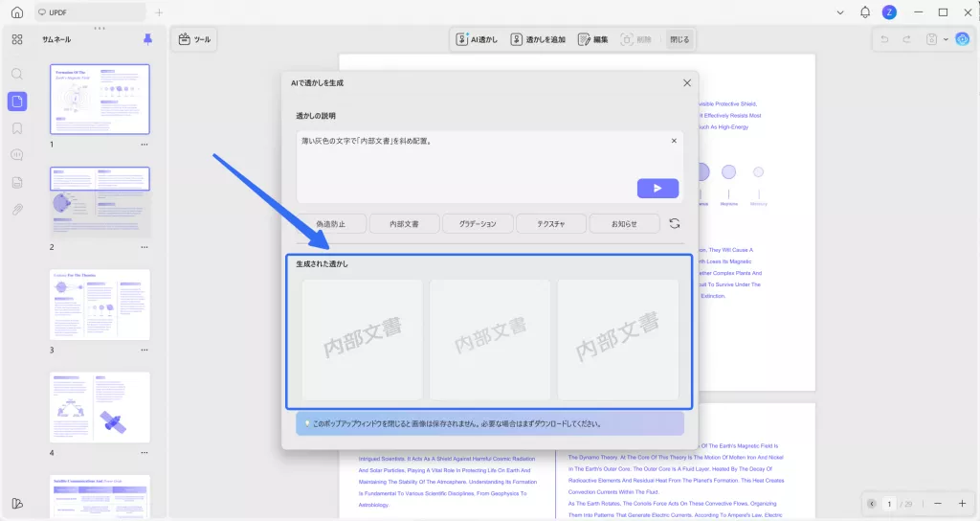The height and width of the screenshot is (521, 980).
Task: Click 閉じる in watermark toolbar
Action: pos(679,39)
